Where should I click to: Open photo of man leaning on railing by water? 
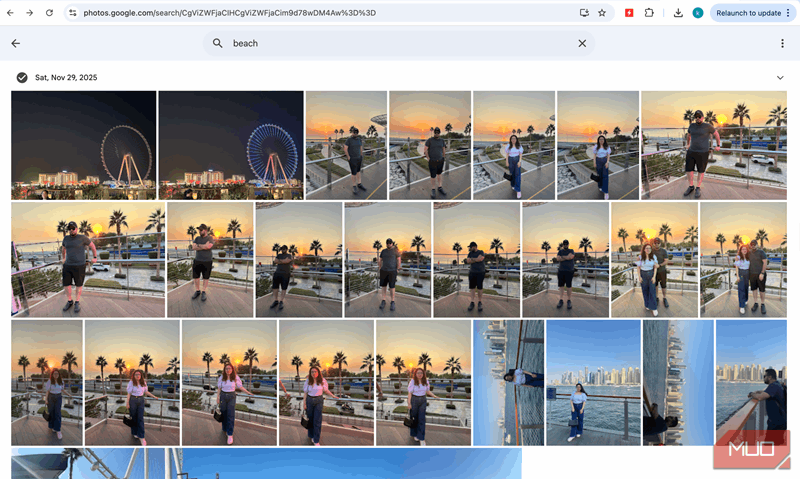[x=751, y=383]
